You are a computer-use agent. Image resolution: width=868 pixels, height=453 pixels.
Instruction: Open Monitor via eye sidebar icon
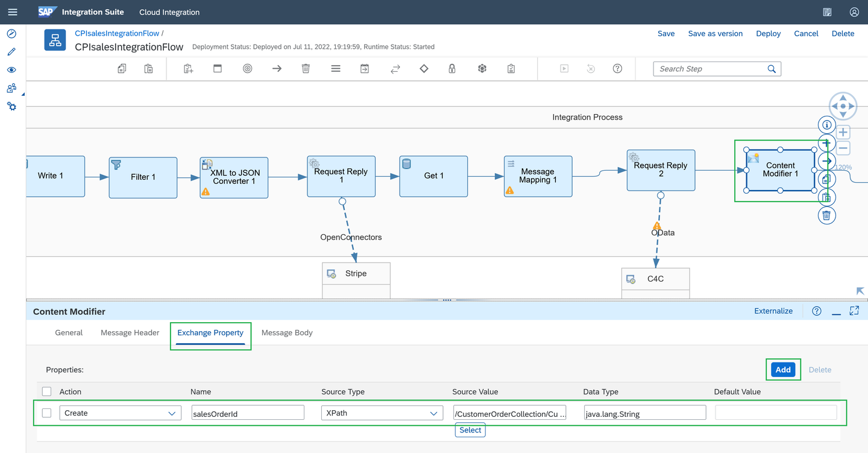point(11,70)
